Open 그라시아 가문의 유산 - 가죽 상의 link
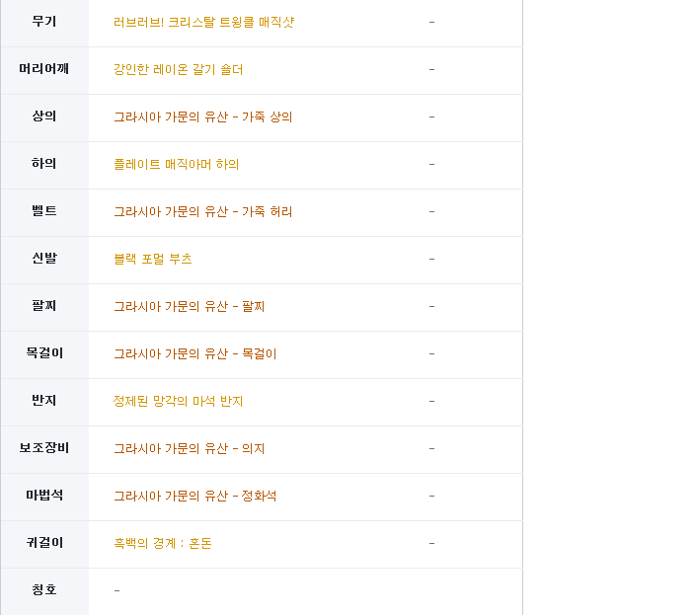The image size is (695, 616). pos(202,117)
